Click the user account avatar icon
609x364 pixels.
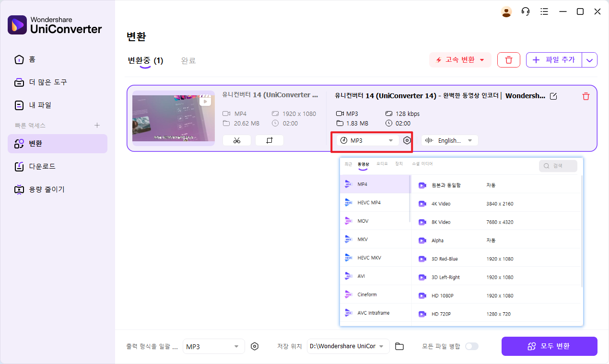click(506, 11)
